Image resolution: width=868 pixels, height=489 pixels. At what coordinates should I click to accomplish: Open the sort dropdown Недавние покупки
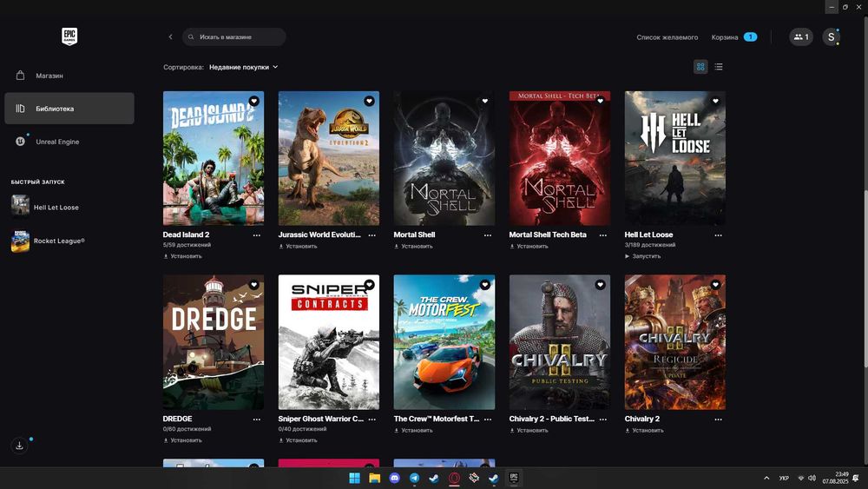point(244,67)
